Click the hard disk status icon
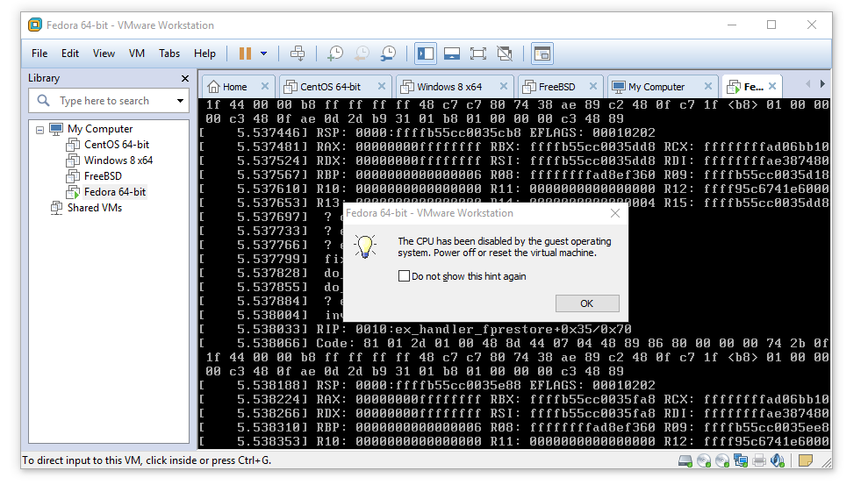868x485 pixels. (685, 460)
